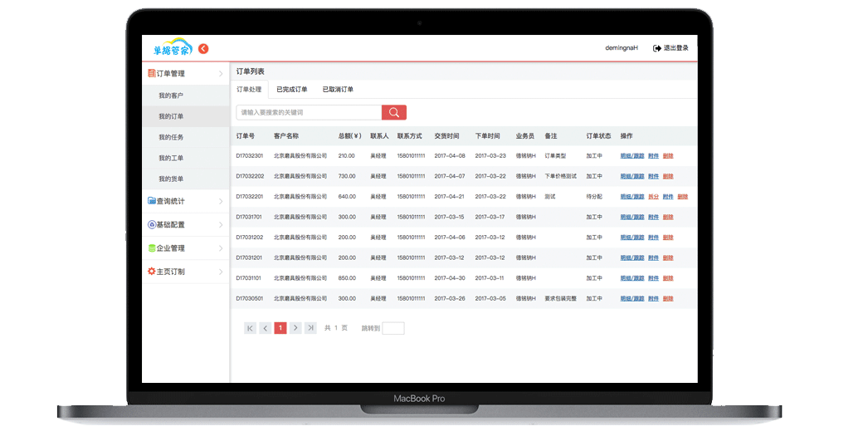Go to previous page arrow
868x441 pixels.
(x=266, y=328)
